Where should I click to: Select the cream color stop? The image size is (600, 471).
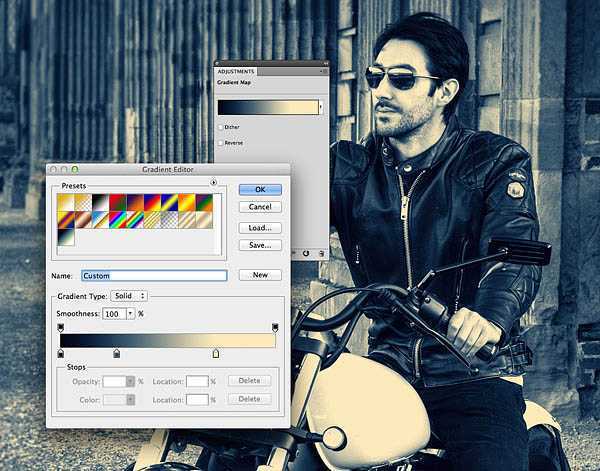pos(216,354)
